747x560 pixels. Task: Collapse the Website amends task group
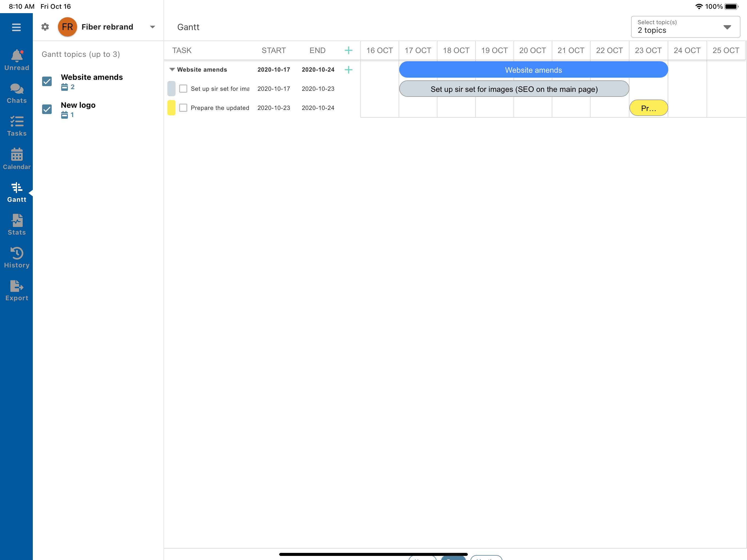click(x=172, y=69)
